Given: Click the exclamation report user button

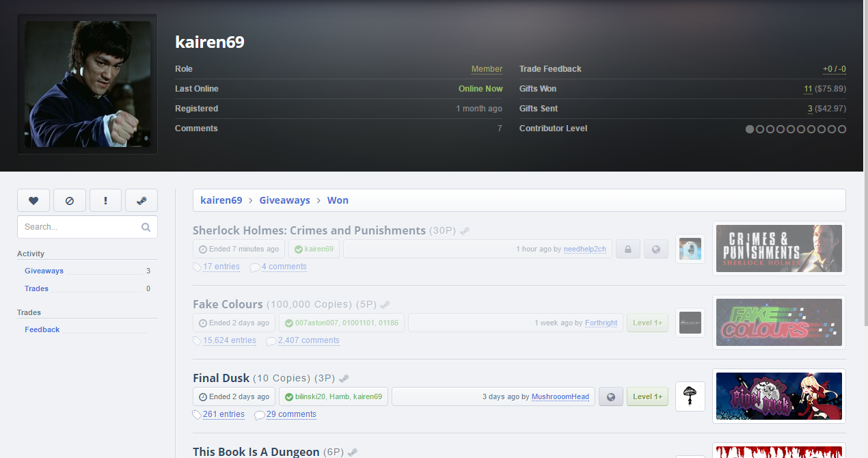Looking at the screenshot, I should click(x=106, y=200).
